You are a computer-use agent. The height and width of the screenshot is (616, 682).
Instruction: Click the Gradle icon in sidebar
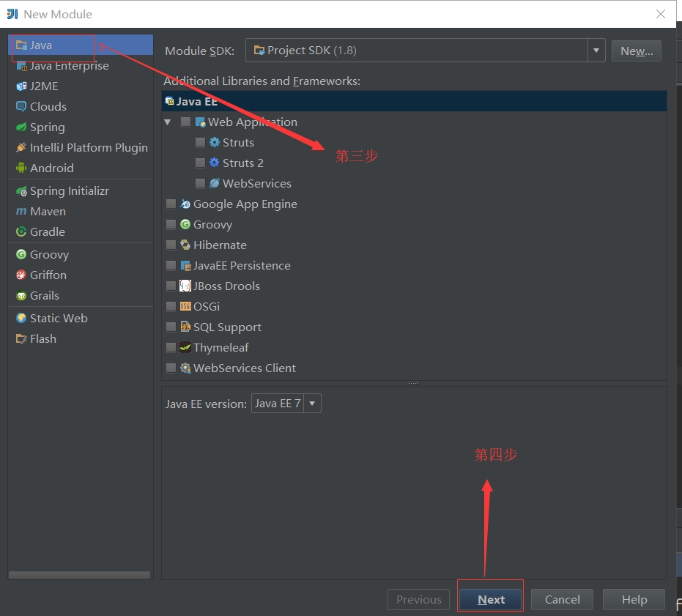pyautogui.click(x=21, y=232)
